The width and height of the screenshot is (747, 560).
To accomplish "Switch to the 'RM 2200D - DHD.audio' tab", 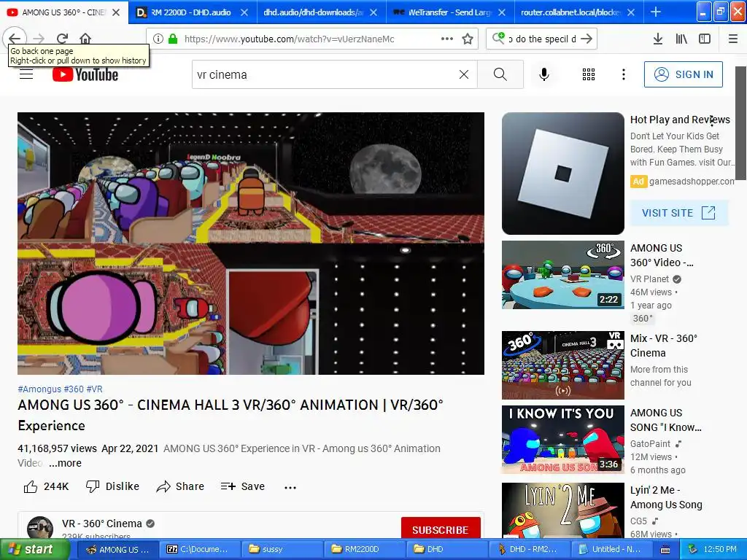I will point(190,12).
